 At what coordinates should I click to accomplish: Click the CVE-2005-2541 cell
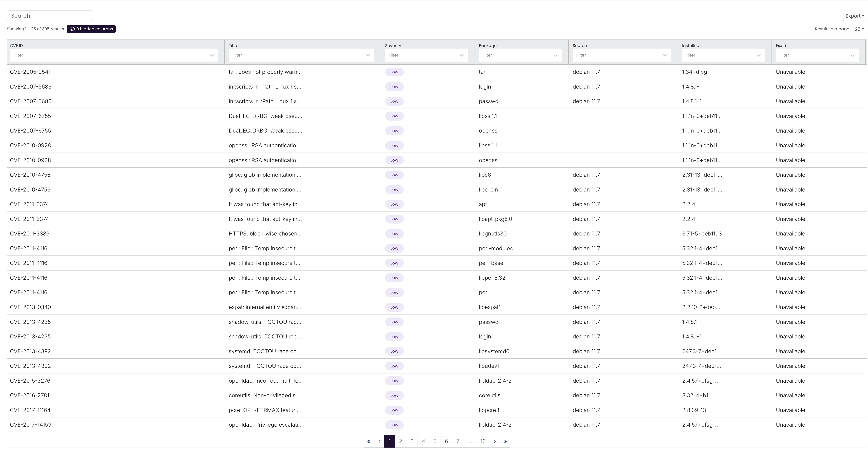(x=30, y=72)
